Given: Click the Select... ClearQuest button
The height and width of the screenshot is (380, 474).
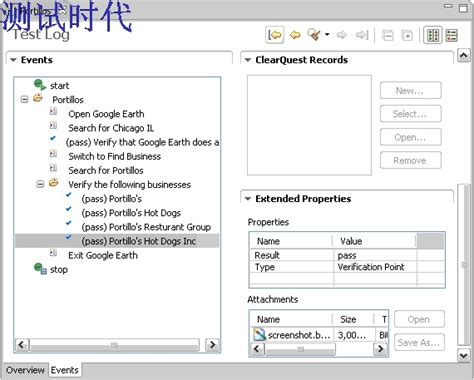Looking at the screenshot, I should click(x=411, y=114).
